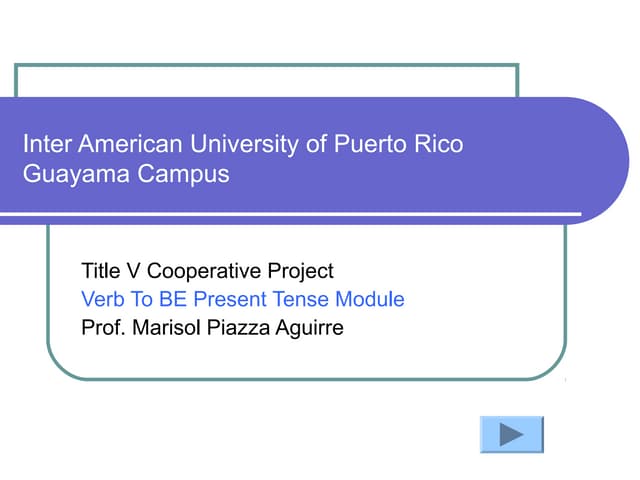The width and height of the screenshot is (640, 480).
Task: Click the rounded right end of the blue banner
Action: [x=605, y=160]
